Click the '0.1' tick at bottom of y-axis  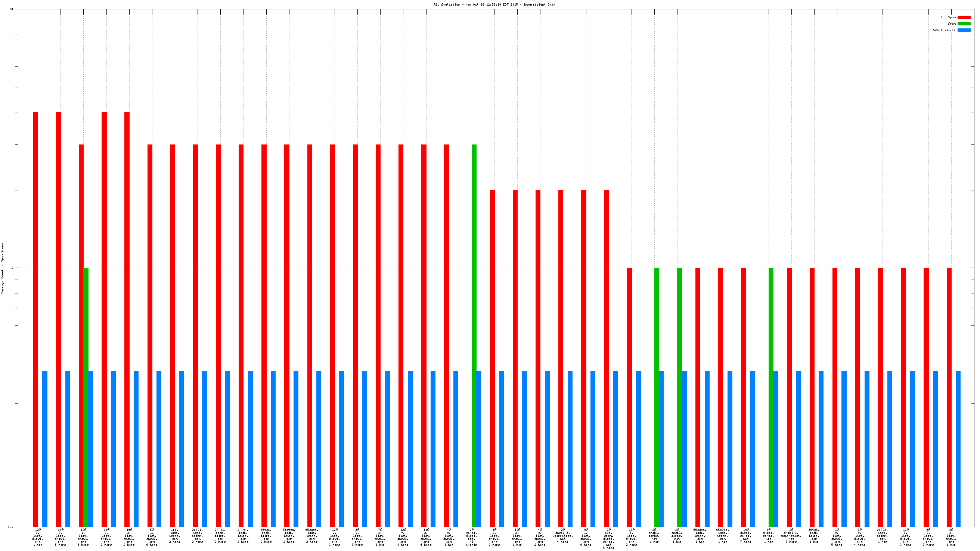tap(10, 527)
